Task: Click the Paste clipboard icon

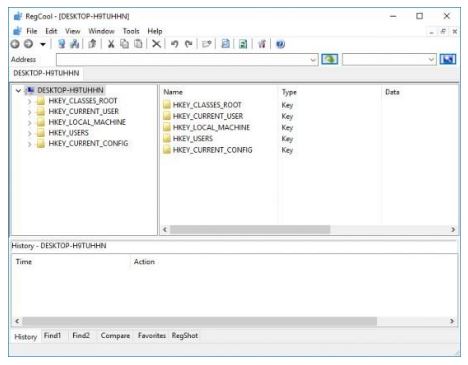Action: click(138, 44)
